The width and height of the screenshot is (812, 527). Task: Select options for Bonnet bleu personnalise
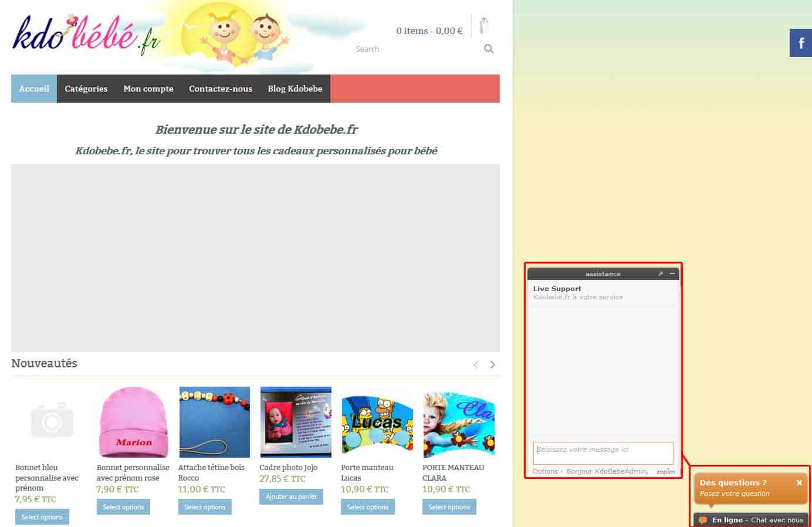(42, 517)
